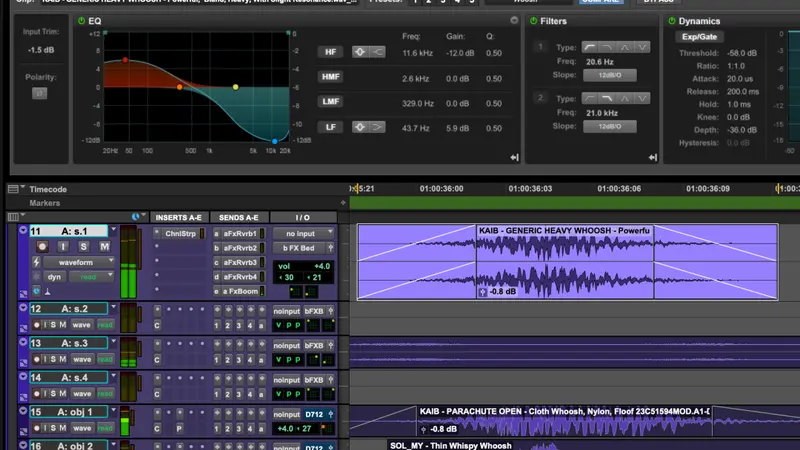The image size is (800, 450).
Task: Enable the LF EQ band button
Action: tap(330, 127)
